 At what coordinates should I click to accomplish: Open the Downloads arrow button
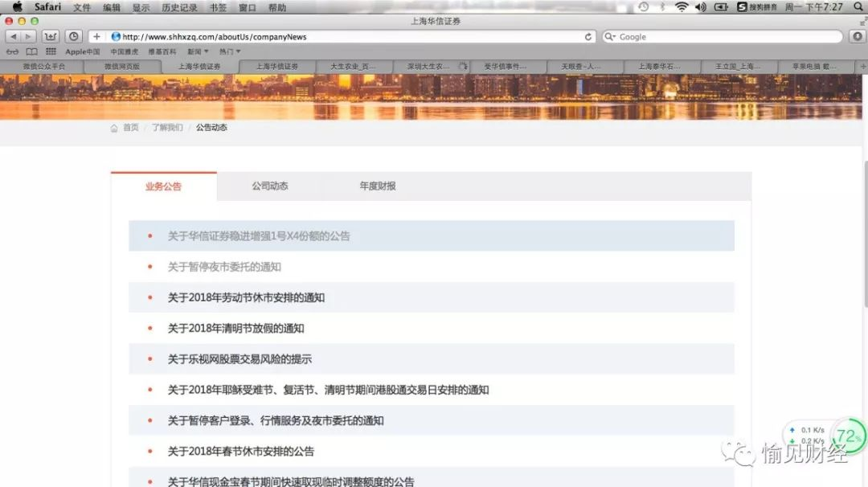point(857,37)
